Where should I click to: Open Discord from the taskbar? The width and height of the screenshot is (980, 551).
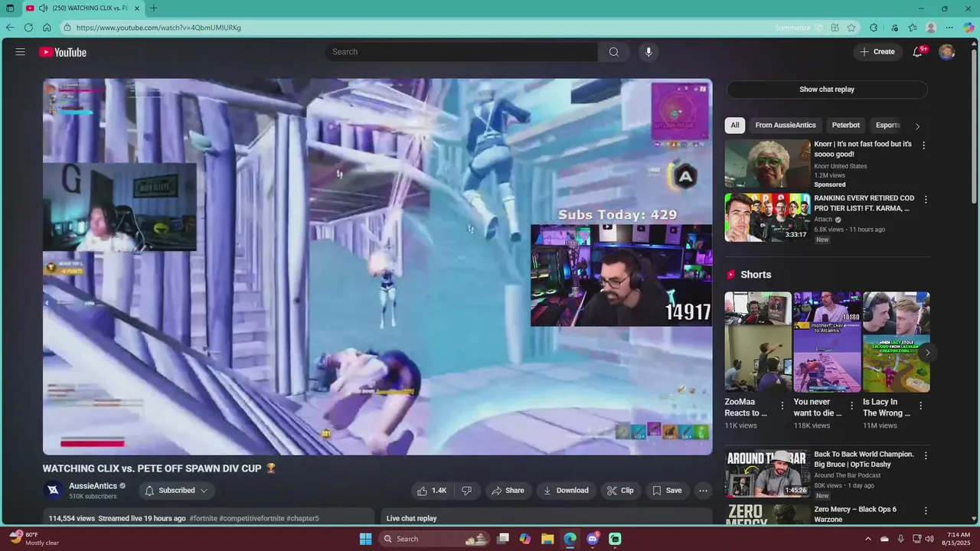593,539
